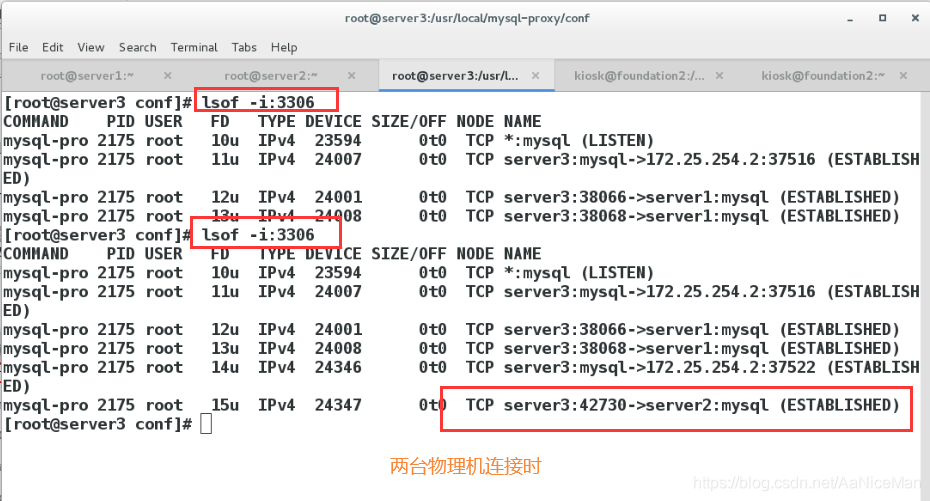Close the terminal window
The height and width of the screenshot is (501, 930).
pyautogui.click(x=915, y=18)
